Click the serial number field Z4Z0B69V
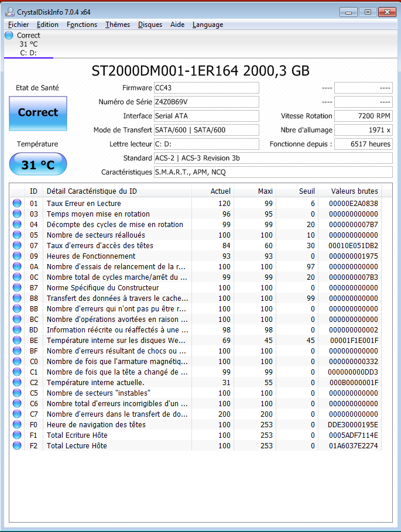Viewport: 401px width, 532px height. pos(206,102)
